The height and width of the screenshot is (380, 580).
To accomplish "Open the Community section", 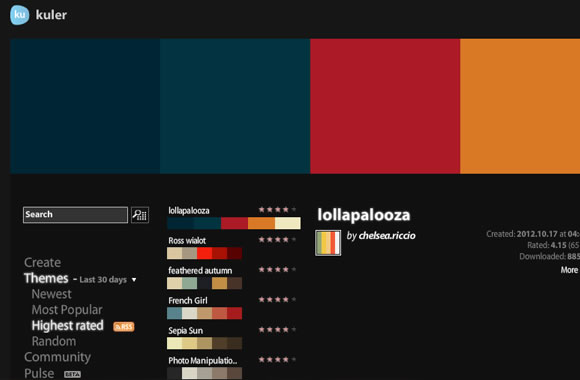I will (57, 357).
